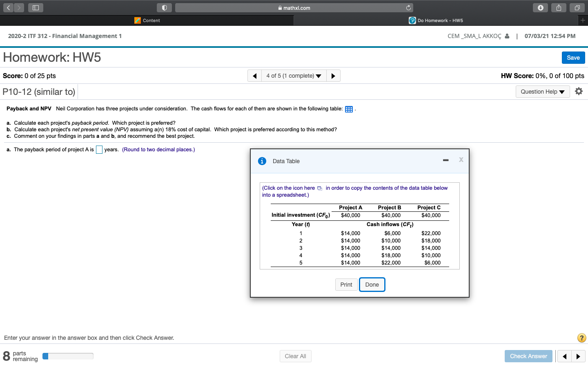Click the info icon beside Data Table title
Image resolution: width=588 pixels, height=368 pixels.
click(262, 161)
